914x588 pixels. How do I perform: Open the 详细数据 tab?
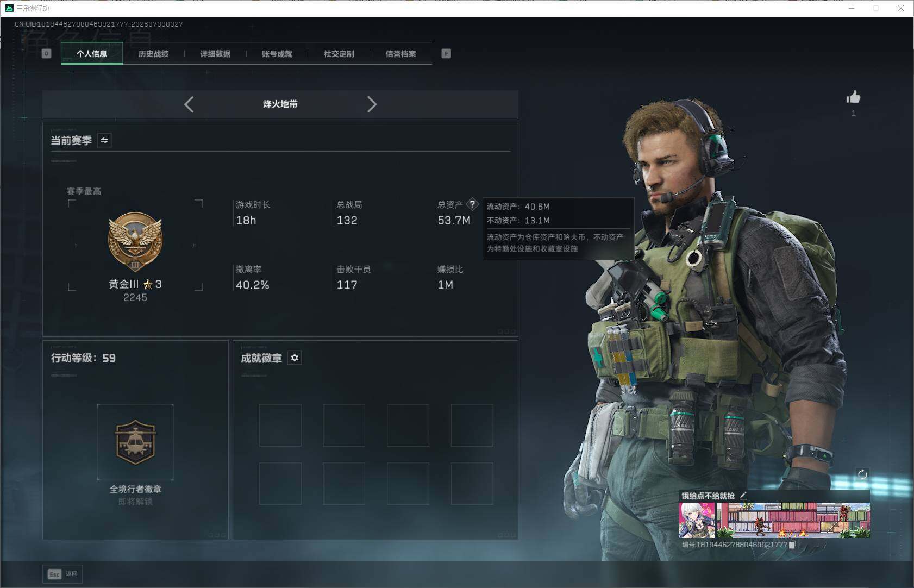pyautogui.click(x=215, y=54)
